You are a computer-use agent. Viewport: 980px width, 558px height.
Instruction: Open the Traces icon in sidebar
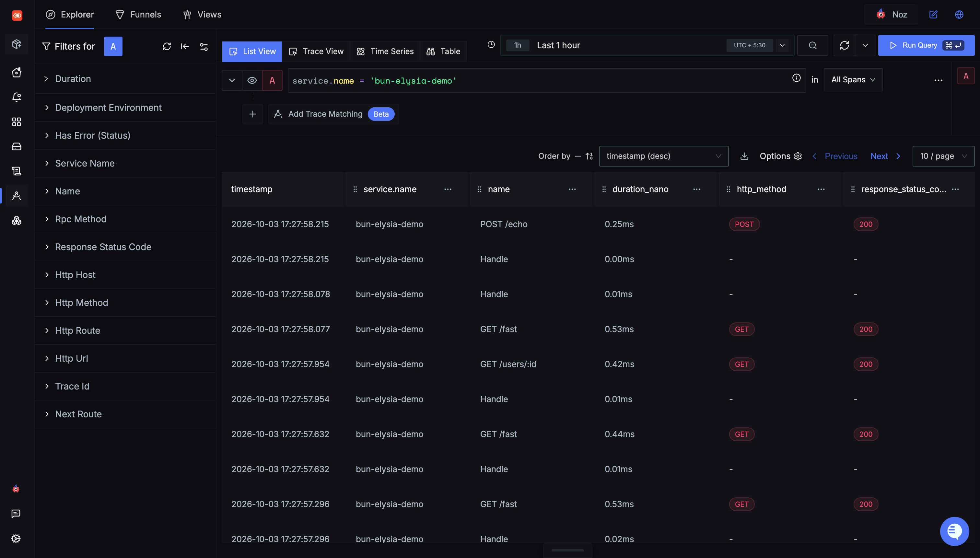pyautogui.click(x=17, y=196)
